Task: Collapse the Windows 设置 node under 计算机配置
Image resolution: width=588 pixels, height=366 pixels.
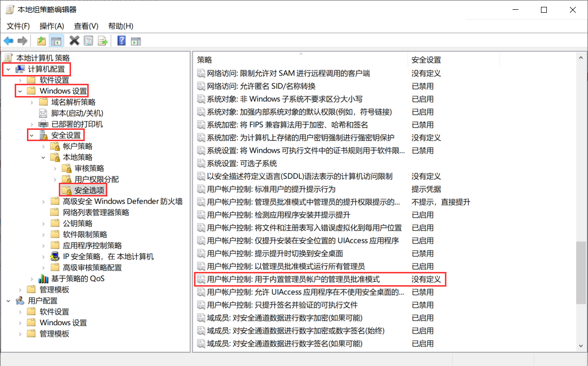Action: 20,91
